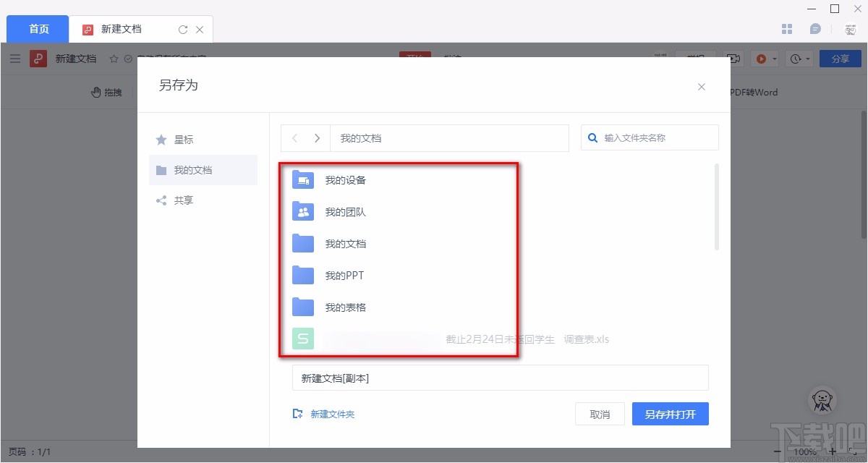This screenshot has height=463, width=868.
Task: Click the file name field containing 新建文档[副本]
Action: 499,378
